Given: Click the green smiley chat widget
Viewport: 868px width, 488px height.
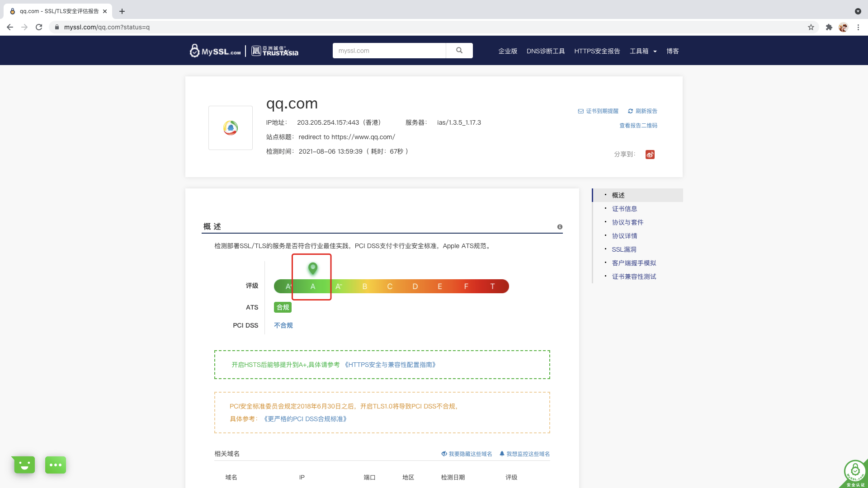Looking at the screenshot, I should 24,465.
